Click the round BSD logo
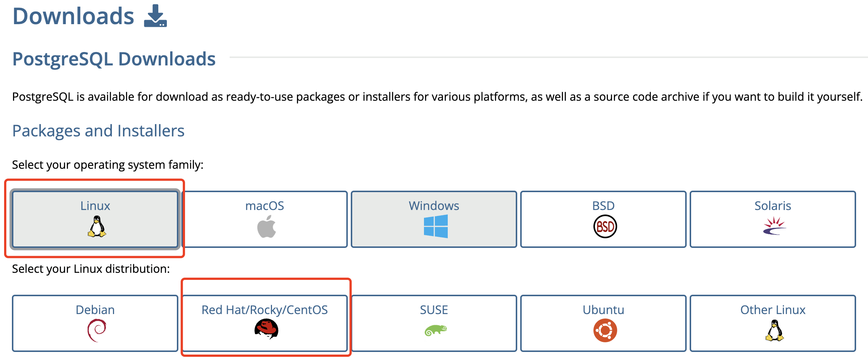This screenshot has height=362, width=868. [x=605, y=227]
